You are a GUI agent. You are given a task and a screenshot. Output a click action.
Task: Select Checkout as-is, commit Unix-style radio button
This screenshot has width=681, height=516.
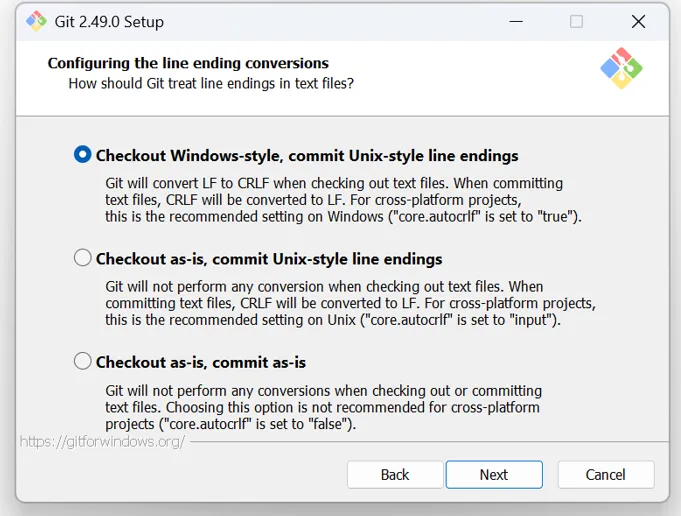[83, 258]
